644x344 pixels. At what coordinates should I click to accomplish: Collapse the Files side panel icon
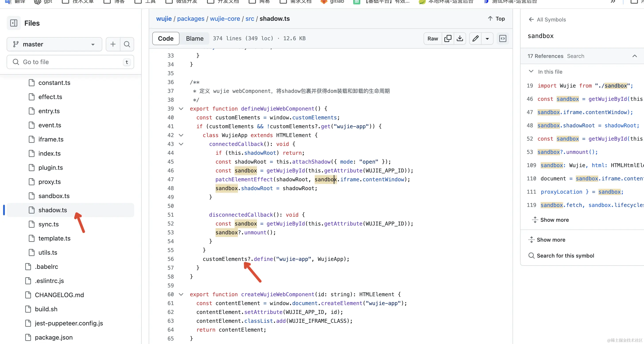13,23
